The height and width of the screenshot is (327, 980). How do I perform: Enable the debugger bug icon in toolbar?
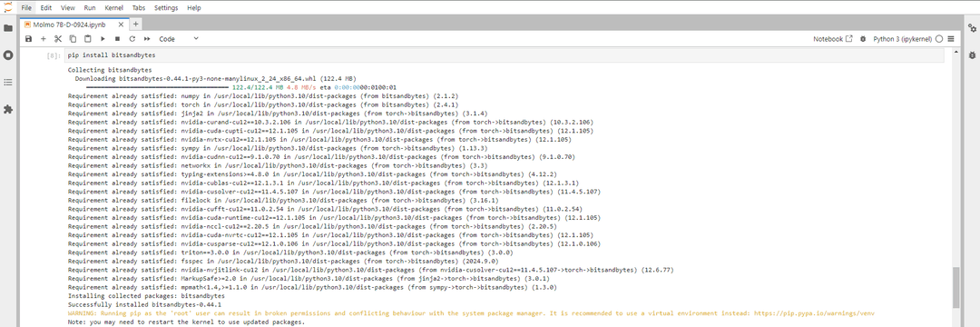(x=863, y=39)
